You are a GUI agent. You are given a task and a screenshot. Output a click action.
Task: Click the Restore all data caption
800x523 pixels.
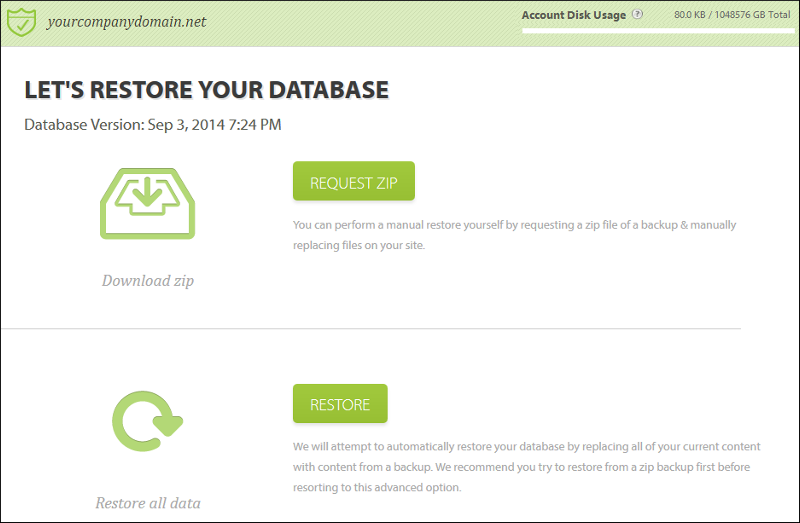[x=148, y=503]
